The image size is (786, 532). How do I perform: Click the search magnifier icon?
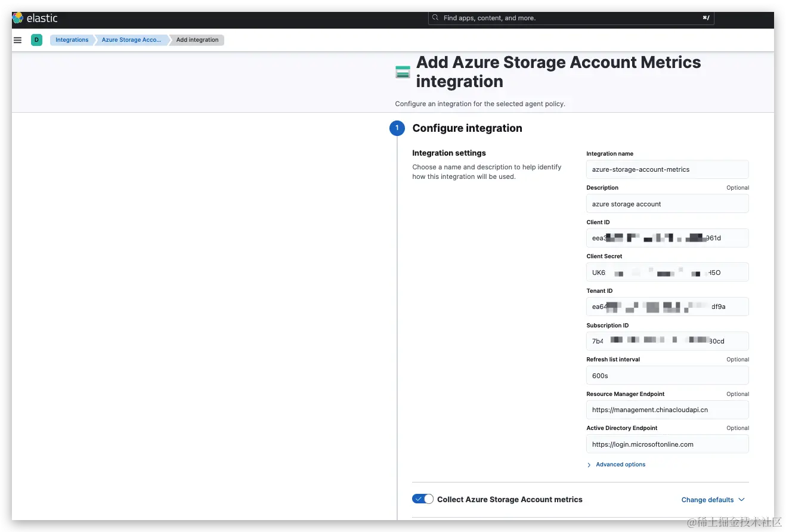[x=436, y=18]
